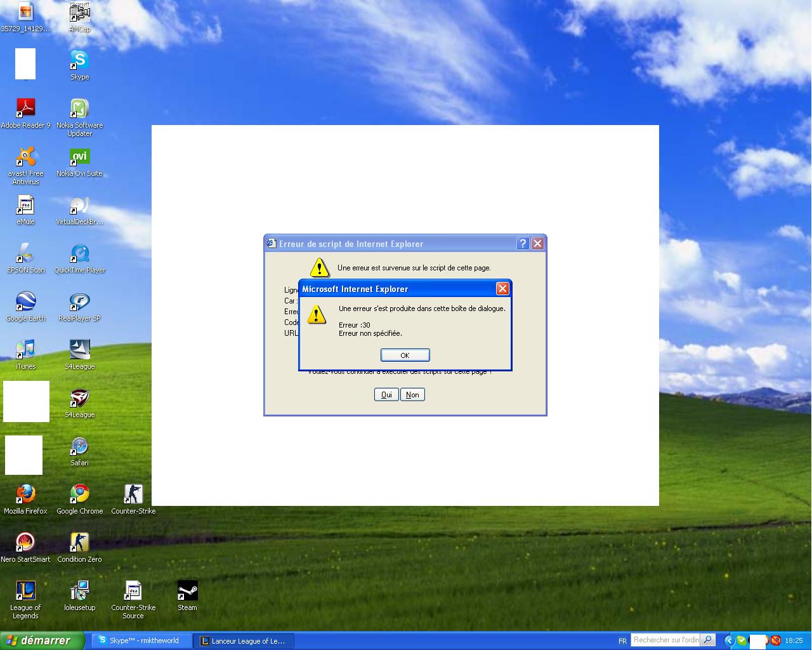Click Oui in script error dialog

[386, 395]
